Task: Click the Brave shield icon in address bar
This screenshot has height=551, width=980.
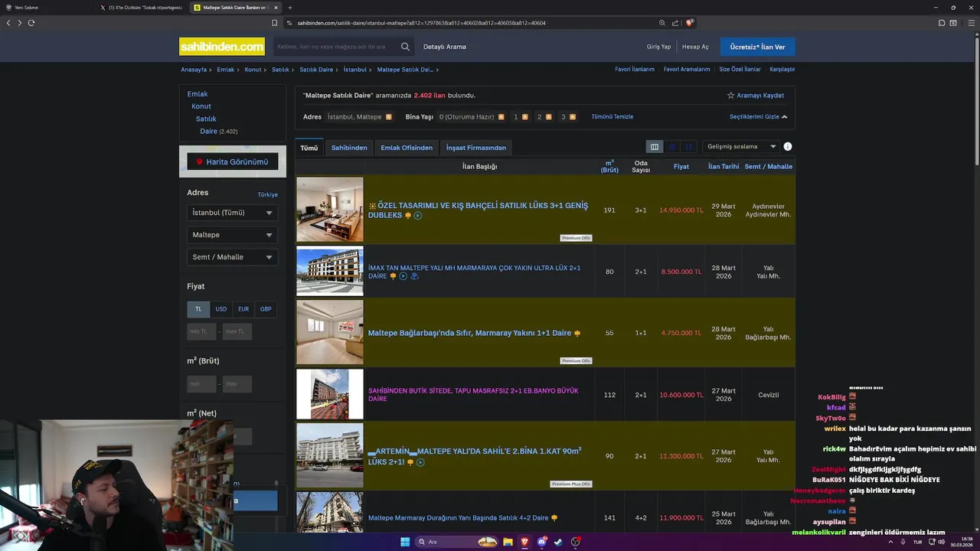Action: (x=690, y=23)
